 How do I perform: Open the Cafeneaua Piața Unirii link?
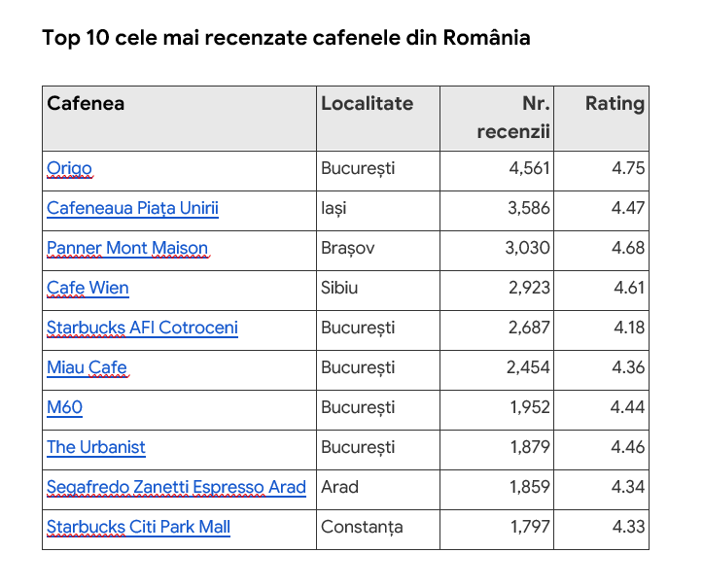pos(132,208)
